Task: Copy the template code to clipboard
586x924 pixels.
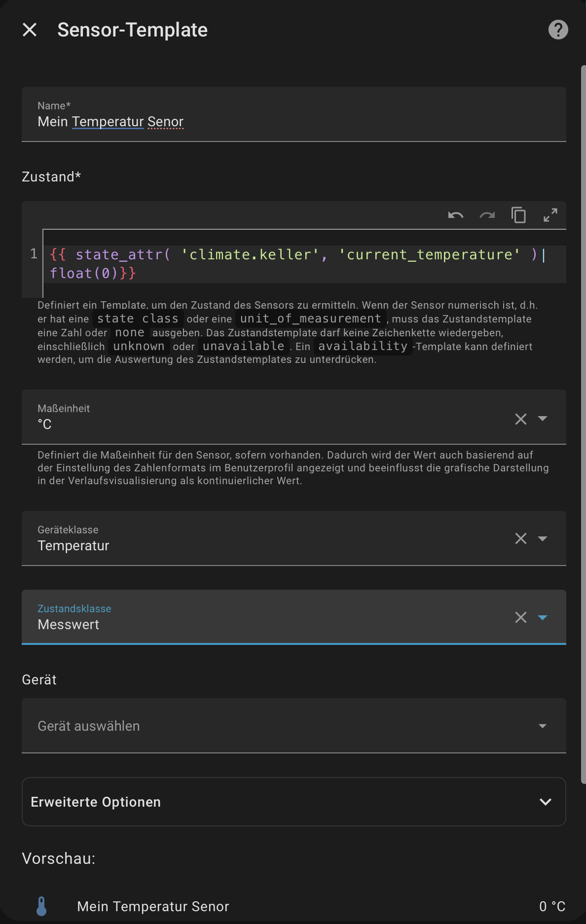Action: pos(518,215)
